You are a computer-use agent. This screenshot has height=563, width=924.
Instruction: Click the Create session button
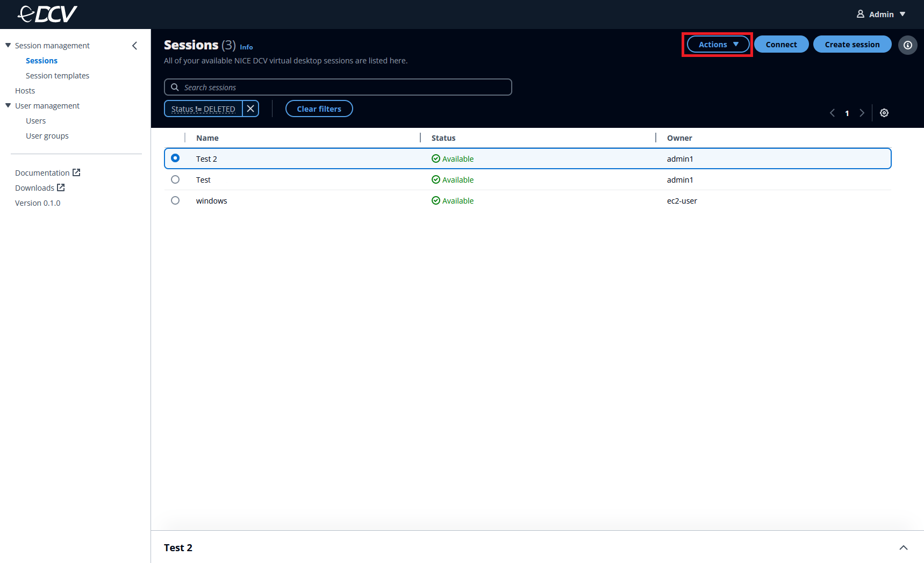[x=852, y=44]
